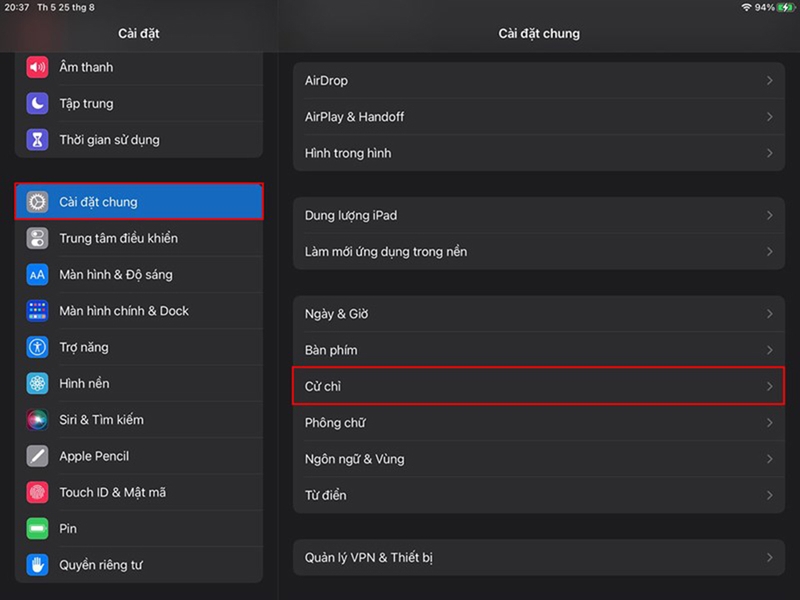This screenshot has height=600, width=800.
Task: Select Cài đặt chung in sidebar
Action: (x=139, y=202)
